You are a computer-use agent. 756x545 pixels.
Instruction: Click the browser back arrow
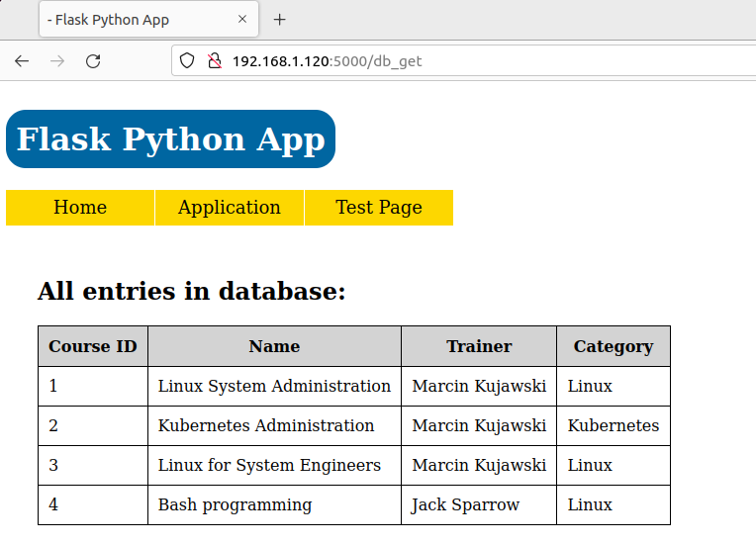22,61
